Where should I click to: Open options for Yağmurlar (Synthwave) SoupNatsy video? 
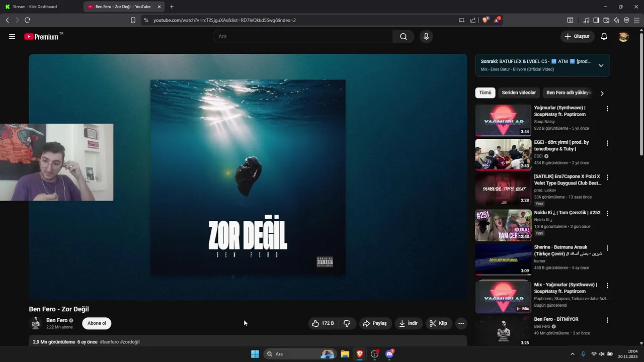607,109
